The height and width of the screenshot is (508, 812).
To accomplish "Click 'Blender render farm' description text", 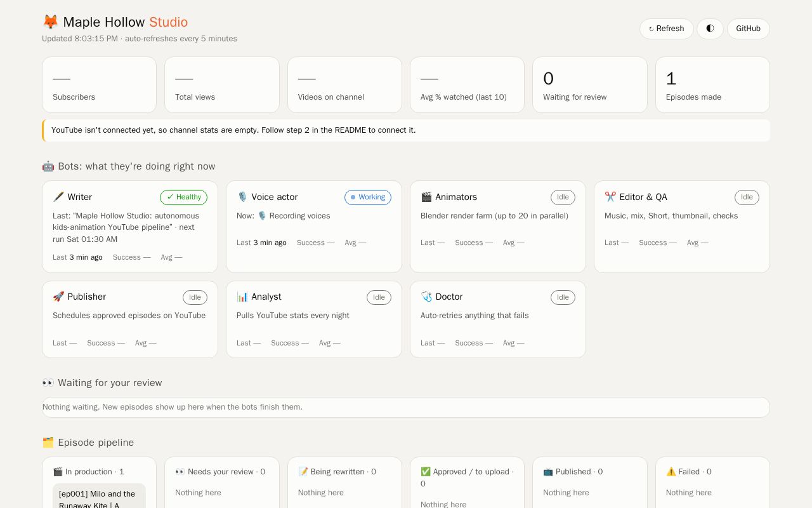I will 494,216.
